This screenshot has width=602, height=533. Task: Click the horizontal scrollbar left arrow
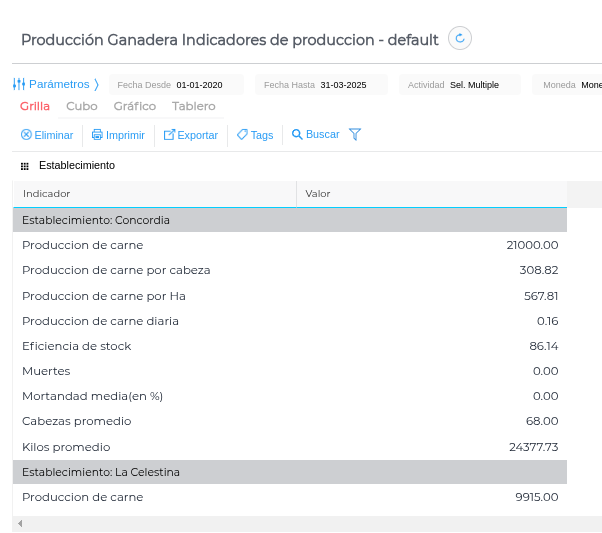(20, 524)
